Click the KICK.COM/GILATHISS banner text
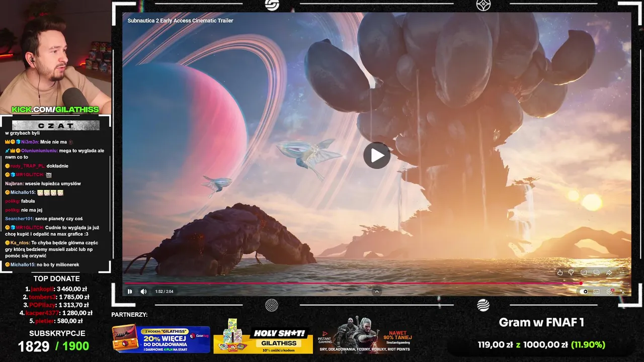 pos(55,110)
